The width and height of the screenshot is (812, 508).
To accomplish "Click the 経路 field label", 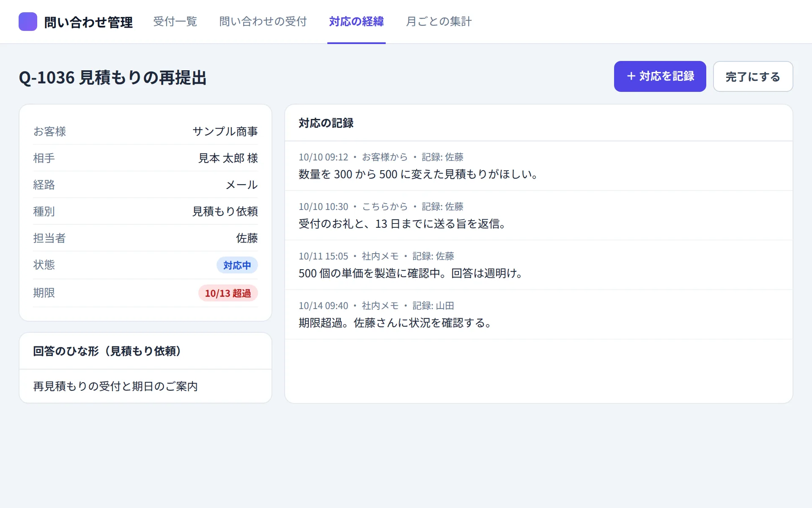I will click(x=44, y=185).
